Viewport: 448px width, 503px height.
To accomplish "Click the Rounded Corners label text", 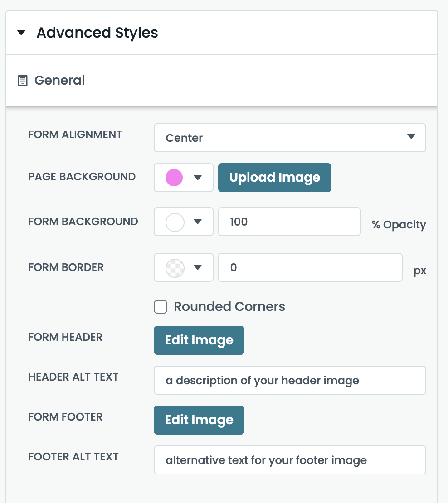I will coord(229,307).
